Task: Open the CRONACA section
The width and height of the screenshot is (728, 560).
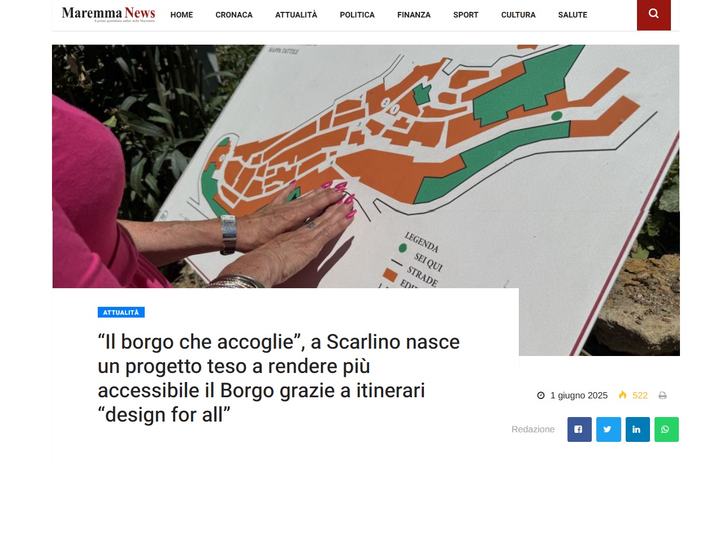Action: point(234,15)
